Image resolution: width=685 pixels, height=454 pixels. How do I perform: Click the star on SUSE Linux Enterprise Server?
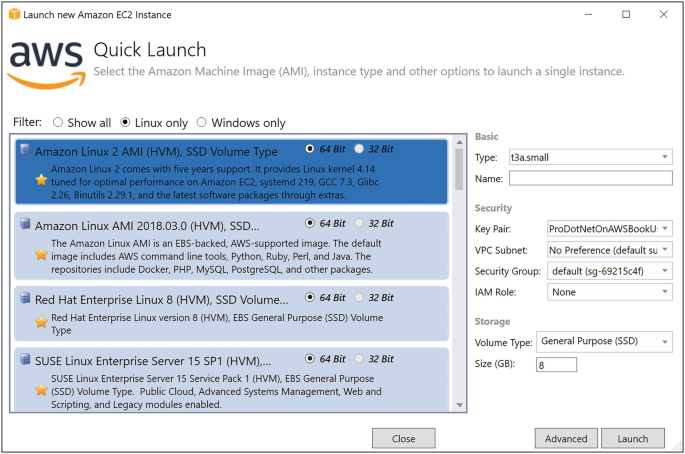(x=42, y=389)
